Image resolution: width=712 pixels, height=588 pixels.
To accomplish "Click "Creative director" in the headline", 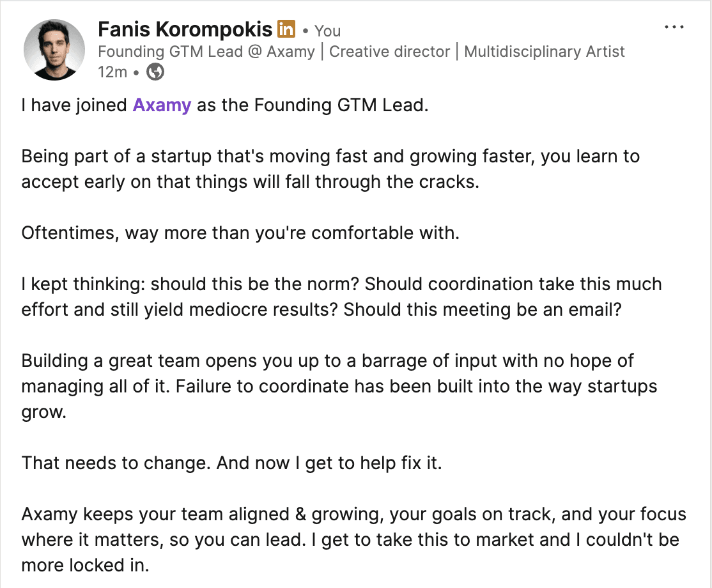I will coord(389,51).
